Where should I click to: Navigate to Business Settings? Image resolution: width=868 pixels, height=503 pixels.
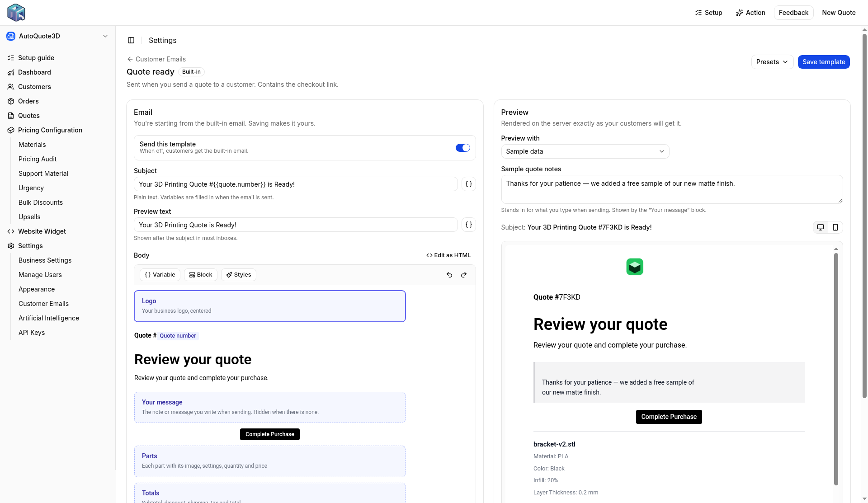(45, 260)
